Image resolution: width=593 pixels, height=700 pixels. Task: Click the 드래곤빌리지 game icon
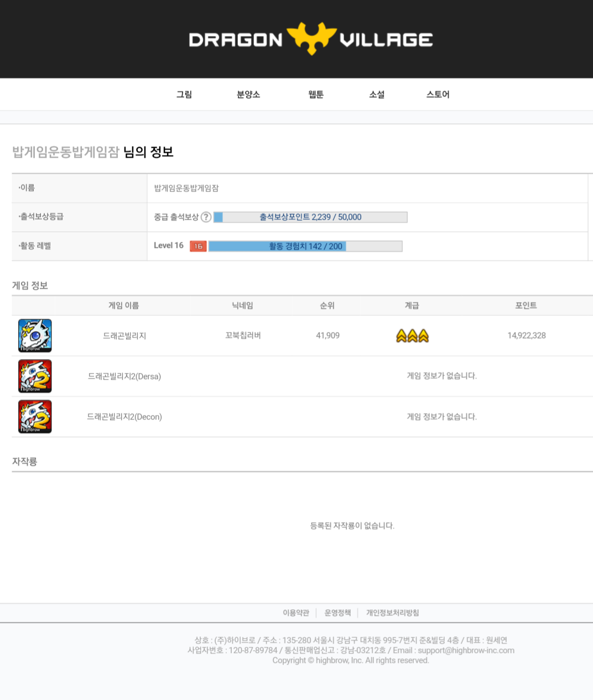coord(35,335)
